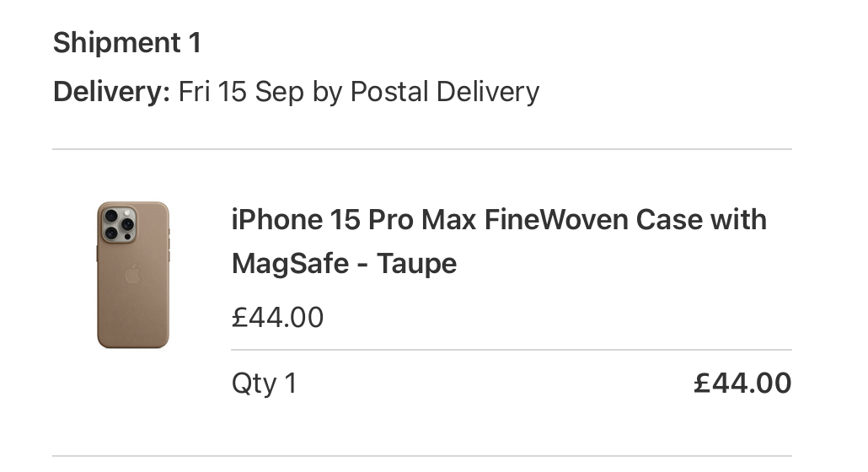Click the "Postal Delivery" method text
The width and height of the screenshot is (868, 472).
(444, 91)
